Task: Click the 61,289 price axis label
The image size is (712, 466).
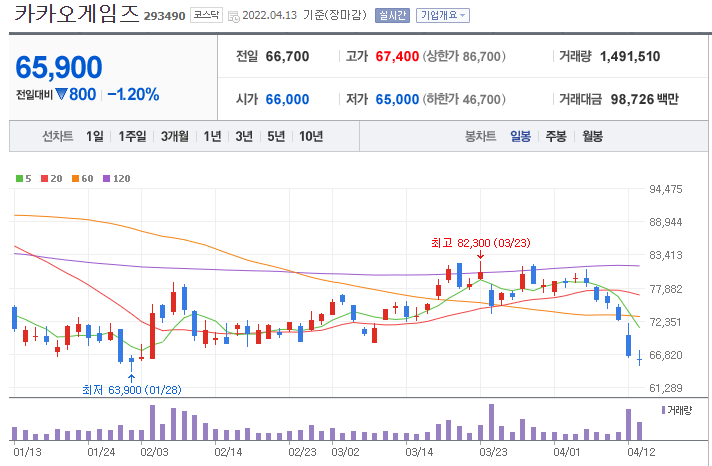Action: coord(665,388)
